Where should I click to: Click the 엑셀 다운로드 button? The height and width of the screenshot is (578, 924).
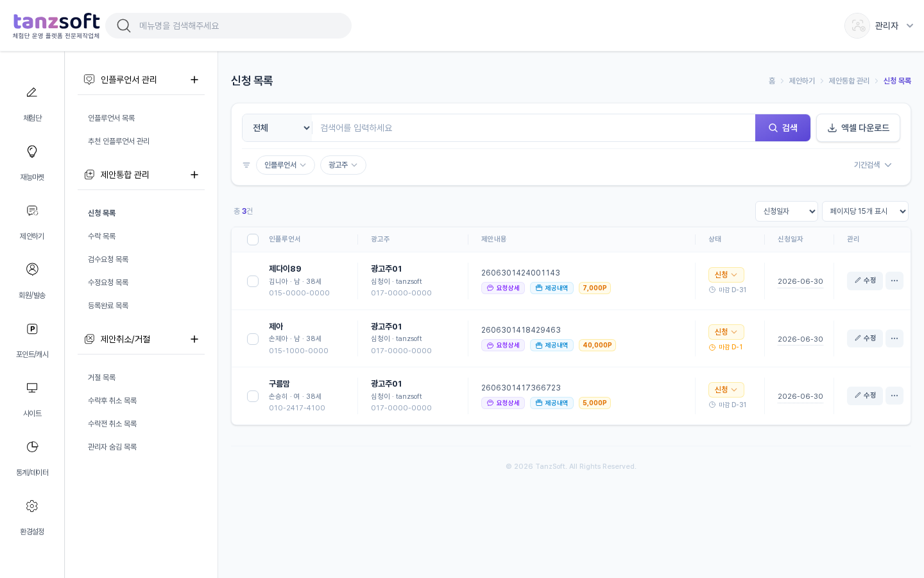[x=858, y=128]
